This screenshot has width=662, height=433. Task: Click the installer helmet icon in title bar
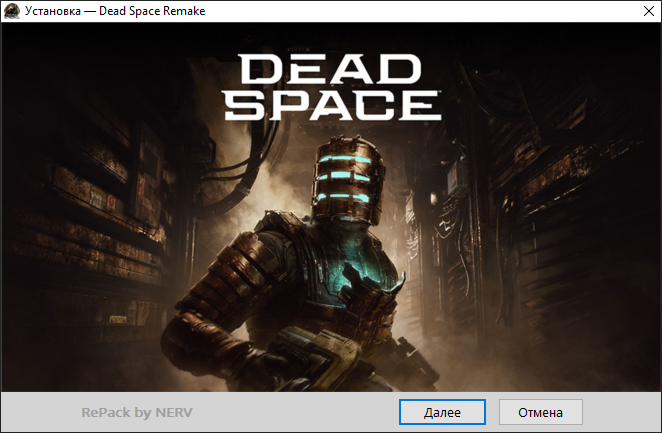click(12, 12)
